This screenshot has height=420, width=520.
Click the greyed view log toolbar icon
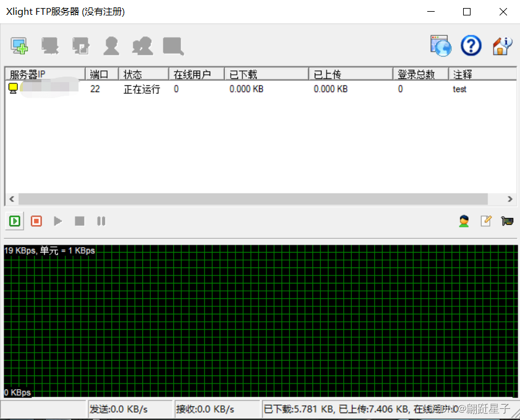pyautogui.click(x=173, y=46)
